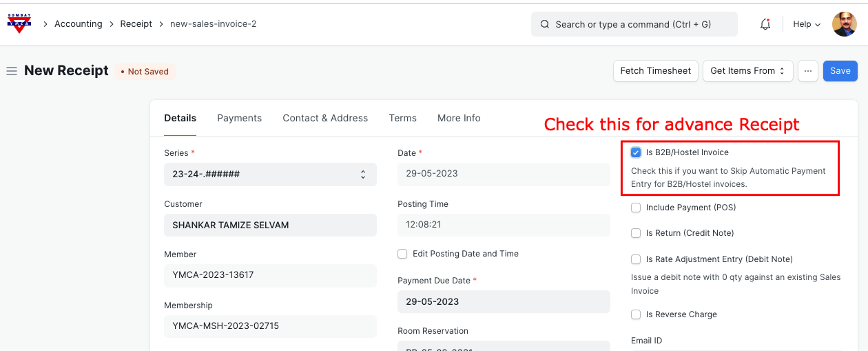Uncheck Is B2B/Hostel Invoice checkbox
Screen dimensions: 868x351
coord(636,152)
